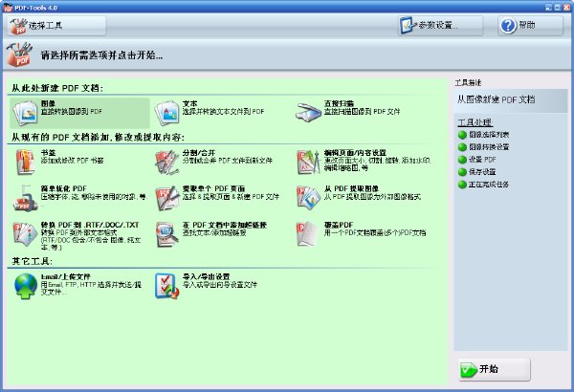Image resolution: width=574 pixels, height=392 pixels.
Task: Select the 文本 text-to-PDF icon
Action: pos(166,113)
